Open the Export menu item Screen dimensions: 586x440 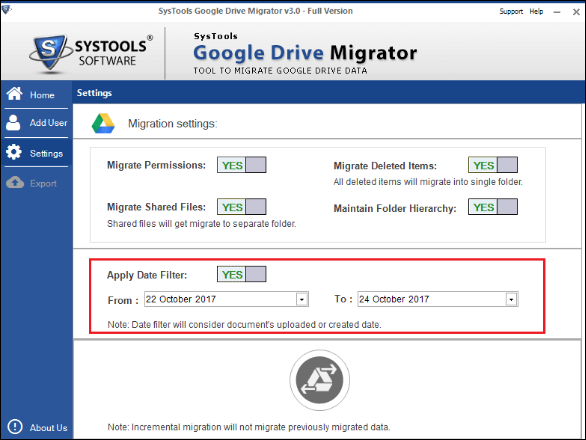36,183
